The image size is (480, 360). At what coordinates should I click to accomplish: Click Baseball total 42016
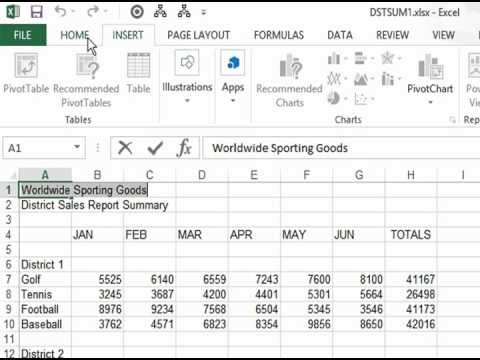411,324
